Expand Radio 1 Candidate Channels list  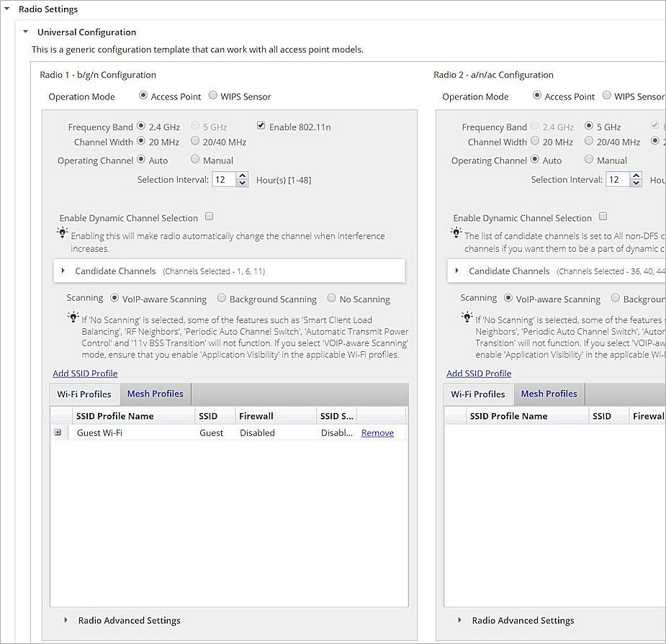click(x=63, y=271)
